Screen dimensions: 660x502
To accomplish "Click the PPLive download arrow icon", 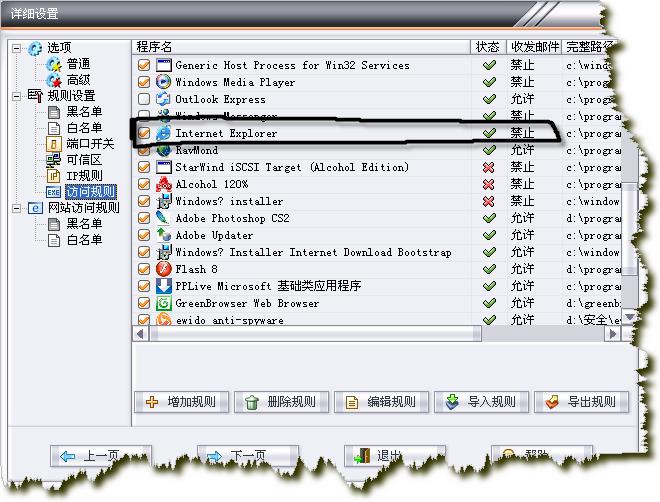I will tap(163, 286).
